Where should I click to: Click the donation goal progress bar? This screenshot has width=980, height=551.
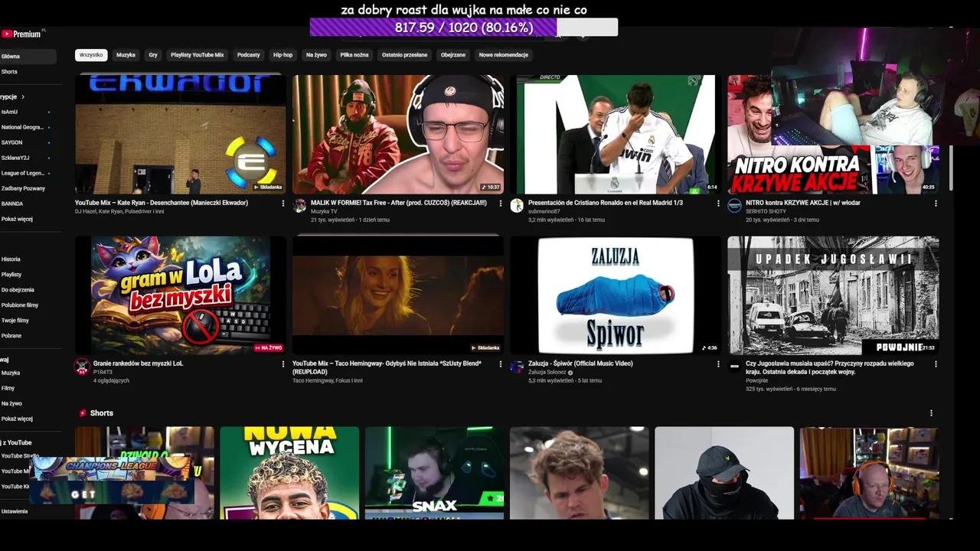[464, 28]
